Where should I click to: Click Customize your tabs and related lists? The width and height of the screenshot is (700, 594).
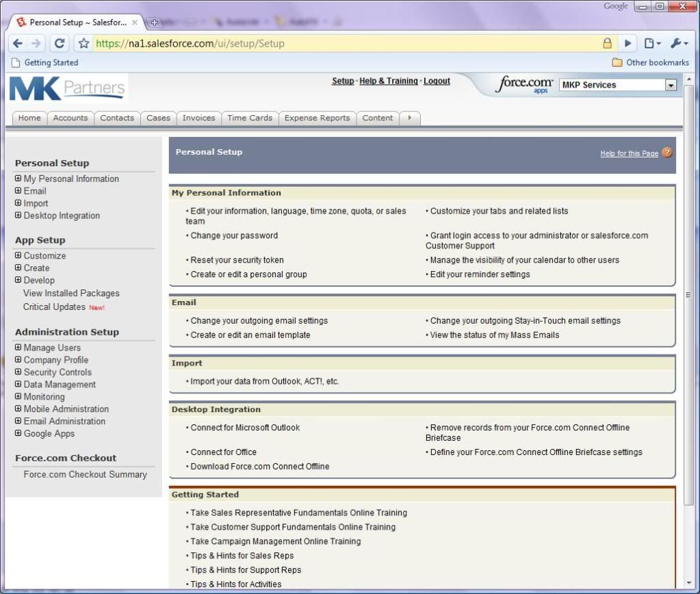click(x=499, y=211)
